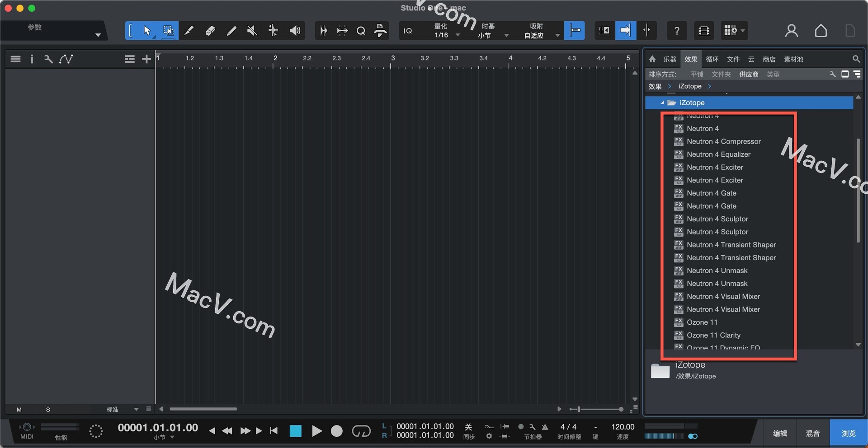Open sync settings gear icon
The height and width of the screenshot is (448, 868).
click(x=489, y=436)
